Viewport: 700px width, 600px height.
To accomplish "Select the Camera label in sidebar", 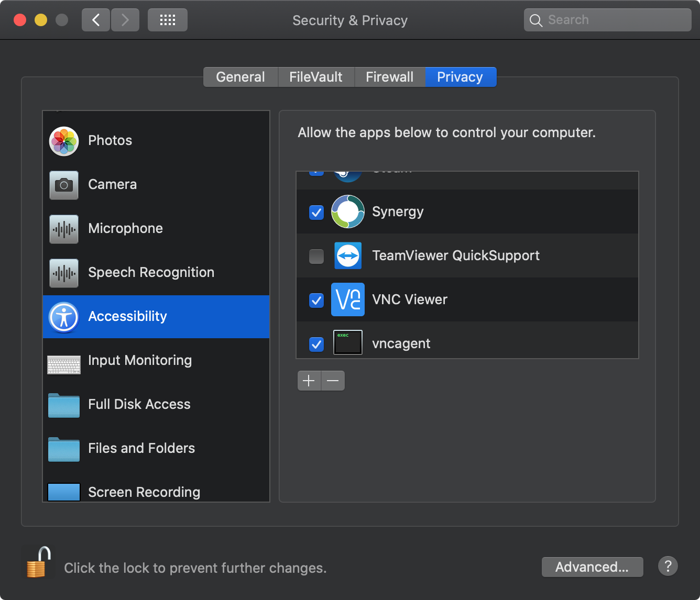I will point(113,184).
